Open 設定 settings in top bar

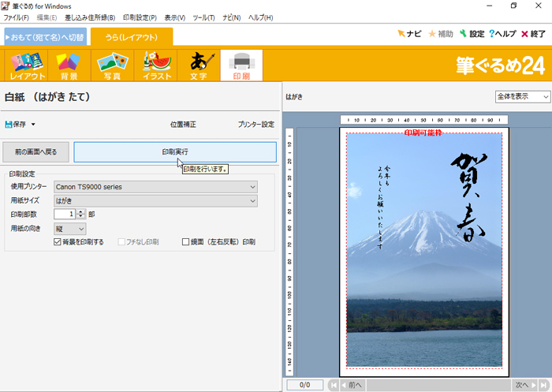(x=471, y=34)
